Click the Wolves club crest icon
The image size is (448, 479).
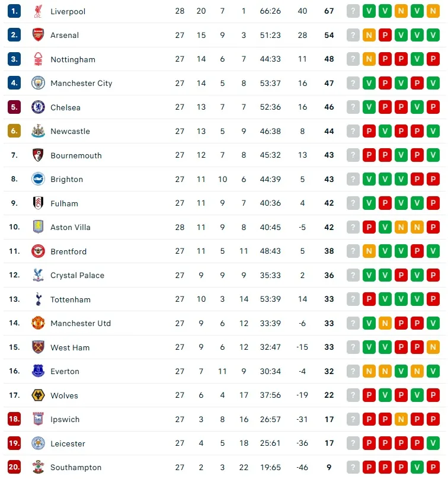(38, 395)
